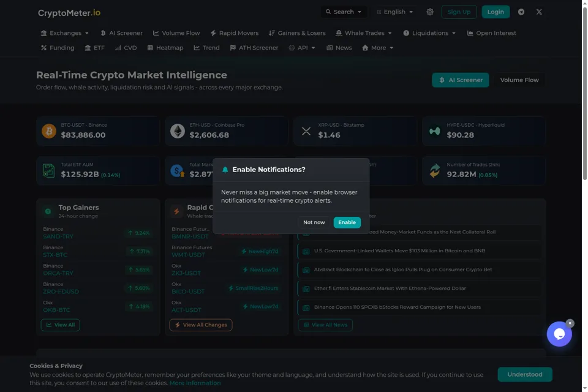Open ACT-USDT rapid change pair
This screenshot has height=392, width=588.
pos(186,310)
